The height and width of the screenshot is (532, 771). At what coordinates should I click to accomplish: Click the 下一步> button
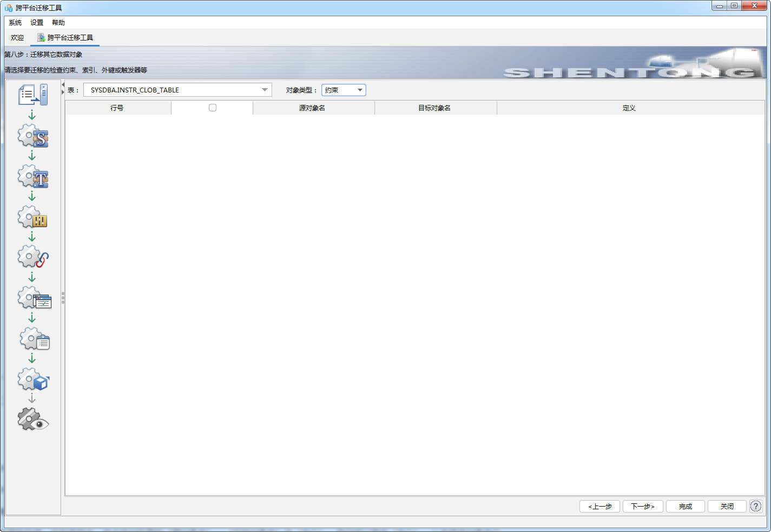tap(642, 506)
